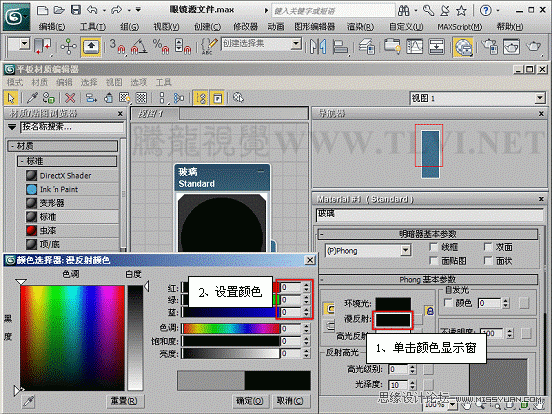This screenshot has width=552, height=414.
Task: Click the 重置(R) reset button
Action: click(124, 401)
